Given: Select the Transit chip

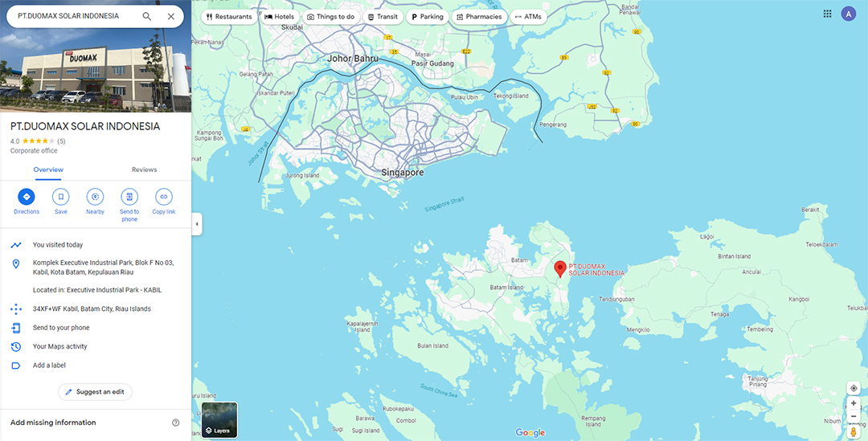Looking at the screenshot, I should pos(383,17).
